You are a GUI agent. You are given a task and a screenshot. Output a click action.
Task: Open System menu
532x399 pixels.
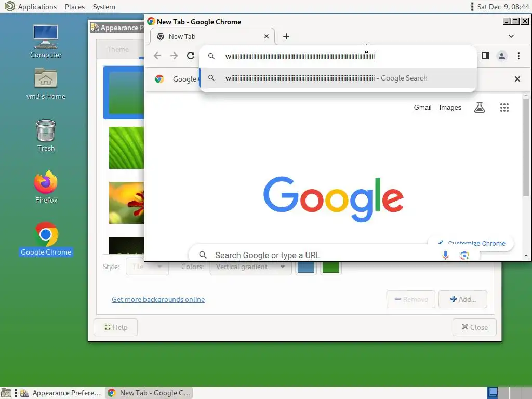[x=104, y=7]
